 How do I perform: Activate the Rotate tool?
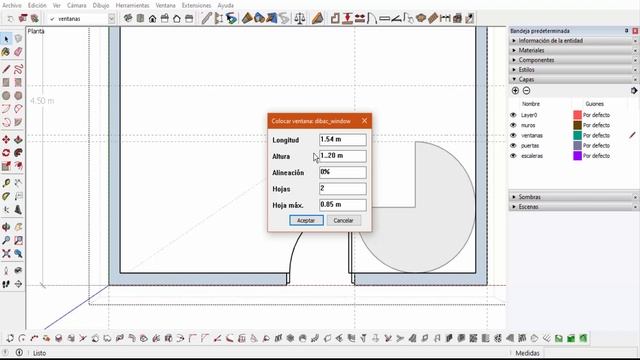[x=6, y=153]
